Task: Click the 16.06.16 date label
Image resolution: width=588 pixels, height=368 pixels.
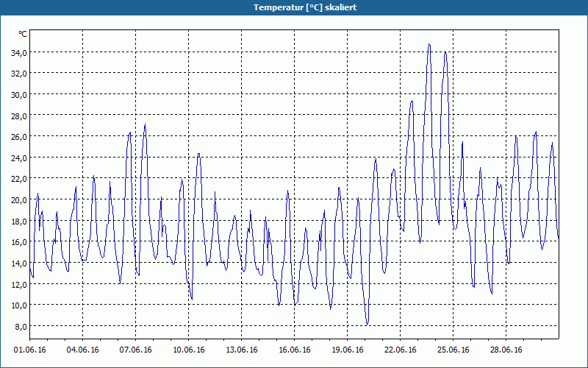Action: coord(295,350)
